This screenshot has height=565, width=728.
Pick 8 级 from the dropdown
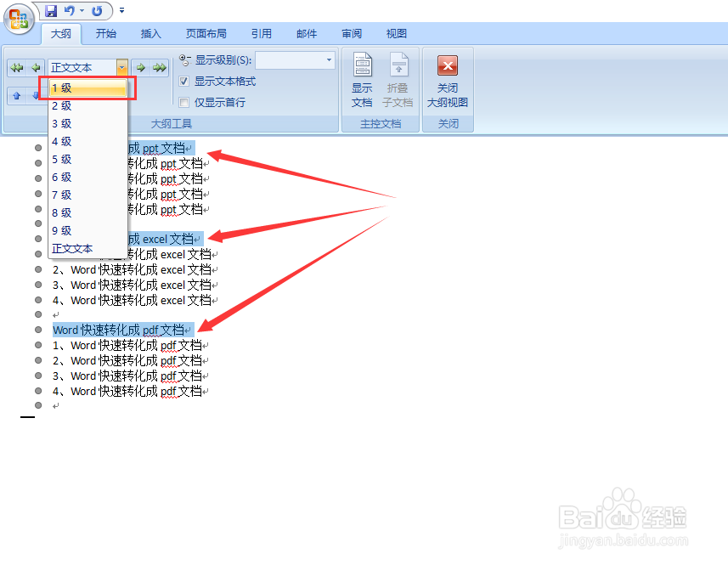point(87,212)
